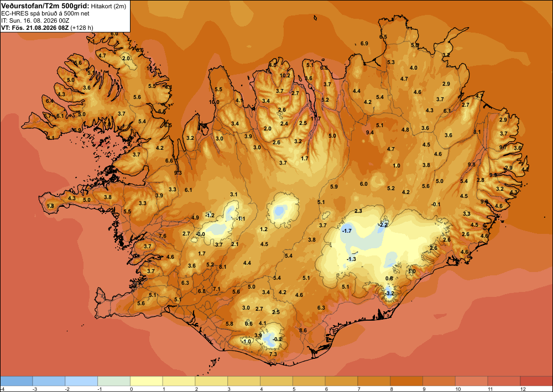The image size is (553, 392).
Task: Click the temperature value '-1.7' on the map
Action: click(347, 231)
